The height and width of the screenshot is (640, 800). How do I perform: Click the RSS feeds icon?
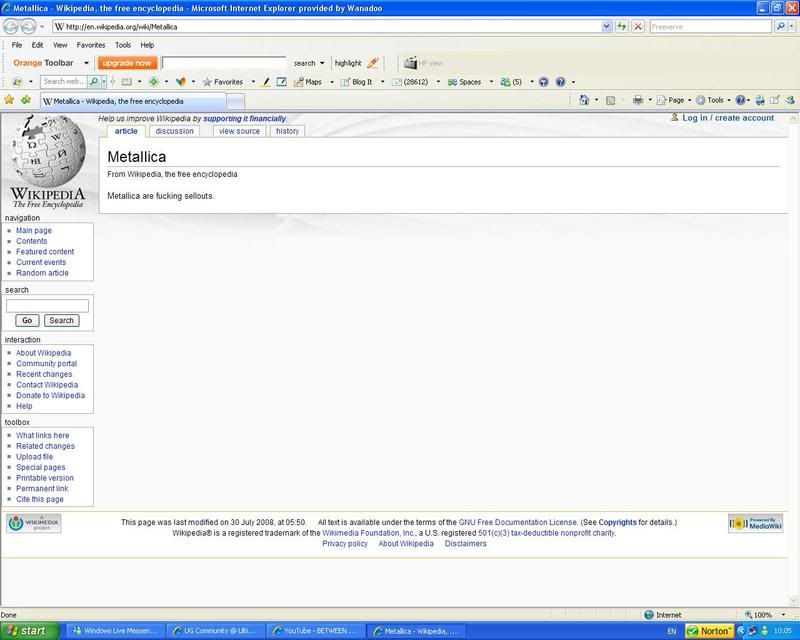pyautogui.click(x=610, y=101)
